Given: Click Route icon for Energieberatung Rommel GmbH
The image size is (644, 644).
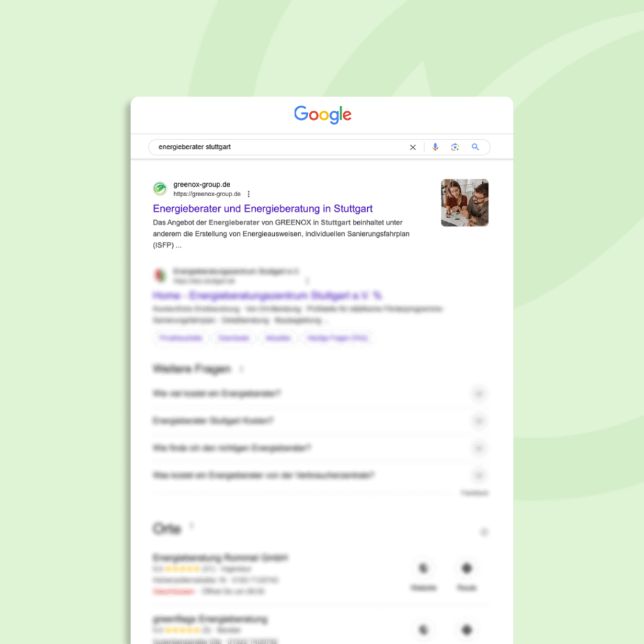Looking at the screenshot, I should point(467,569).
